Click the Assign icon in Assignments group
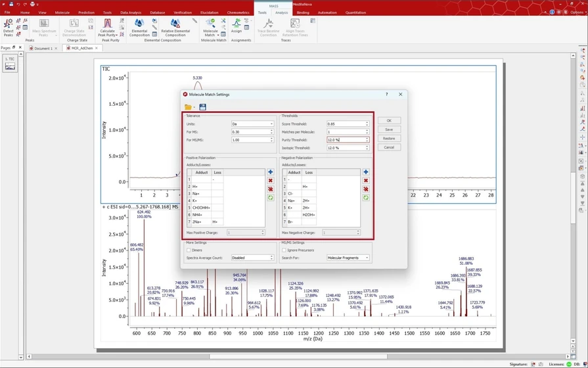This screenshot has width=588, height=368. click(x=237, y=26)
